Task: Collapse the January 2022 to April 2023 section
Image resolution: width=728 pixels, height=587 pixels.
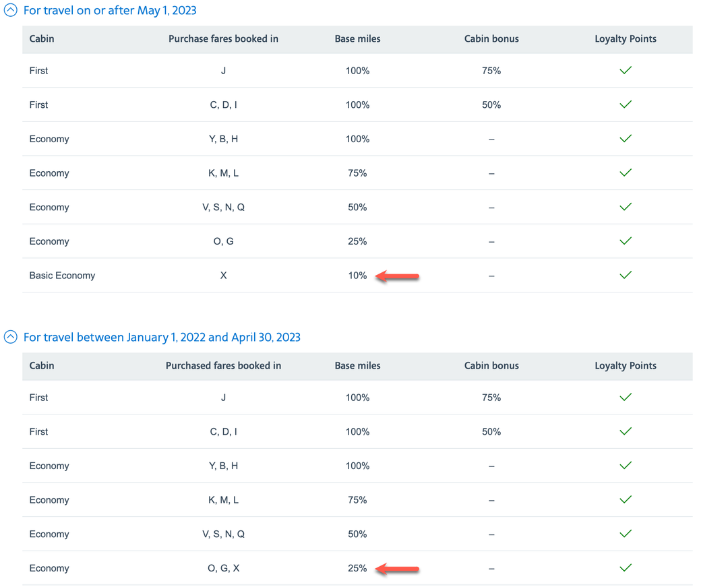Action: click(9, 337)
